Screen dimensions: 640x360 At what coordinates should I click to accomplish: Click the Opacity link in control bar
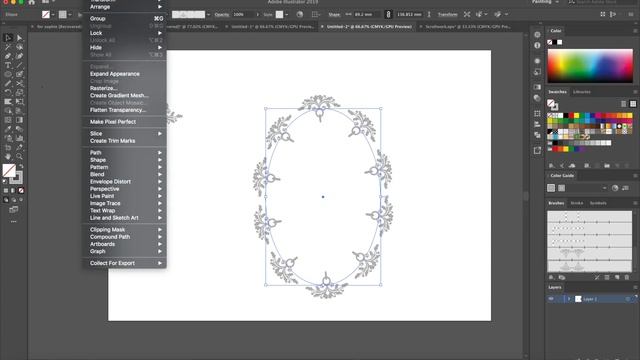pyautogui.click(x=222, y=15)
